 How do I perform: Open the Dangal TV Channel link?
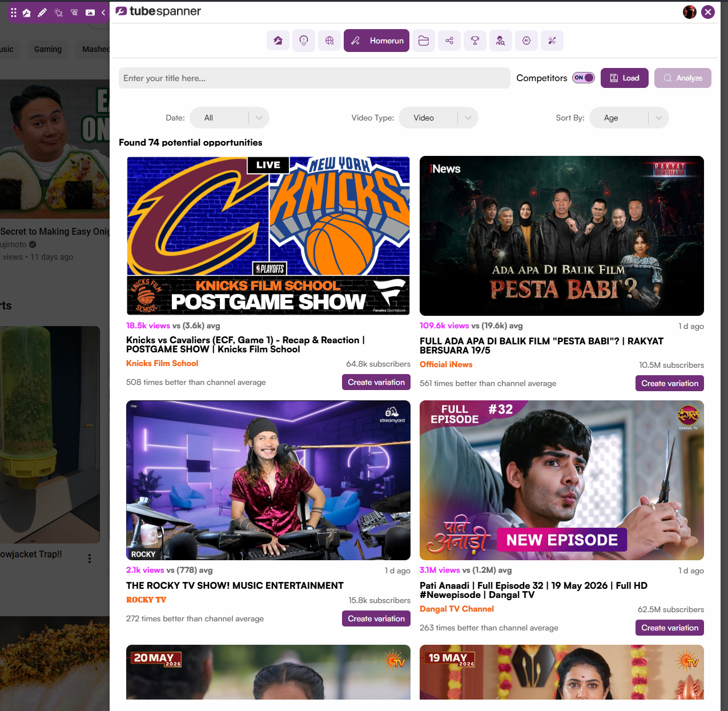click(457, 609)
